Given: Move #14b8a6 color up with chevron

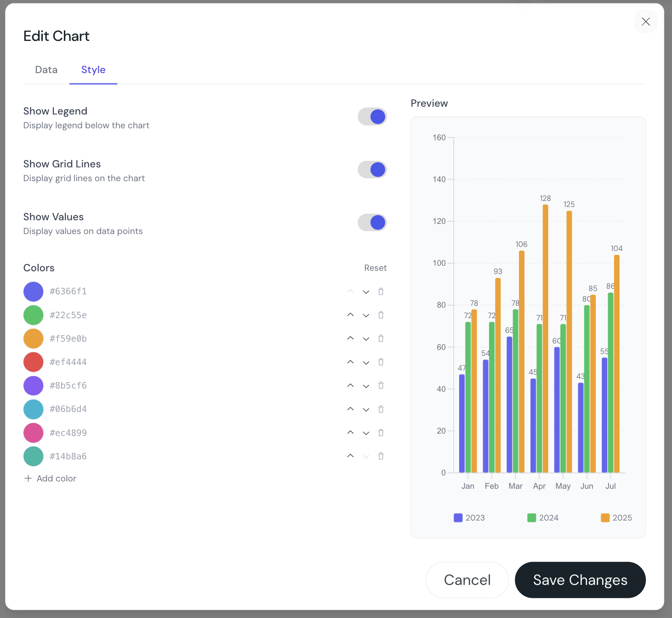Looking at the screenshot, I should tap(350, 456).
